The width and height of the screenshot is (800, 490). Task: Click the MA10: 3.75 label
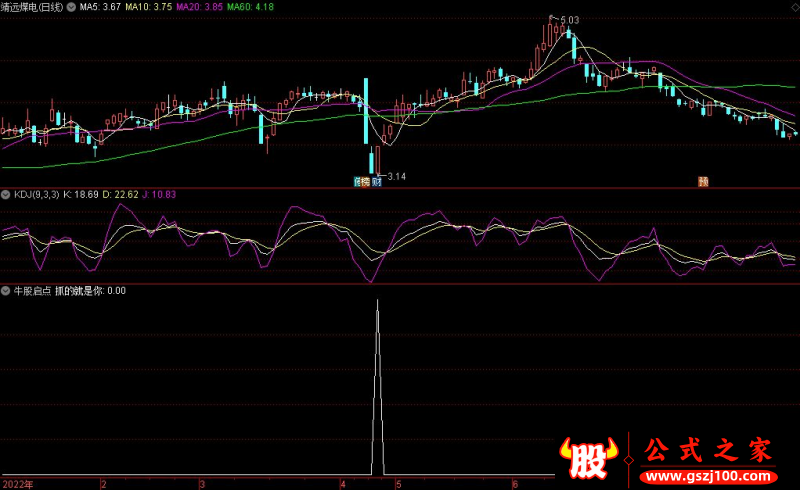click(x=148, y=7)
